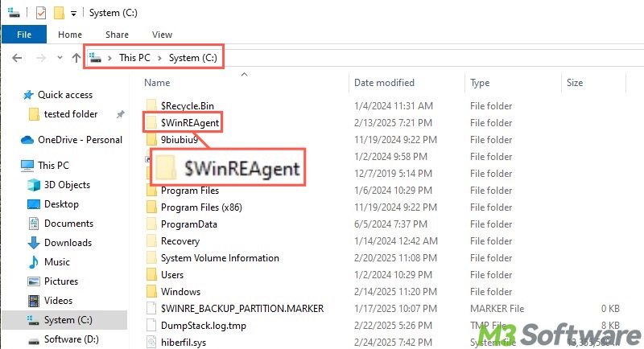The image size is (644, 349).
Task: Click the Users folder icon
Action: [151, 275]
